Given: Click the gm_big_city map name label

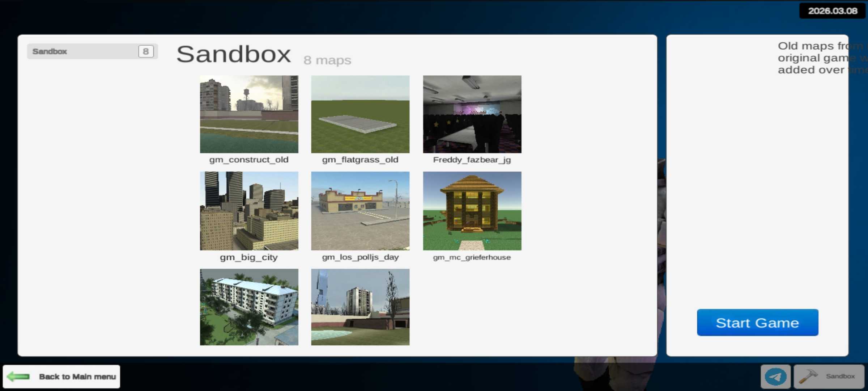Looking at the screenshot, I should [249, 257].
